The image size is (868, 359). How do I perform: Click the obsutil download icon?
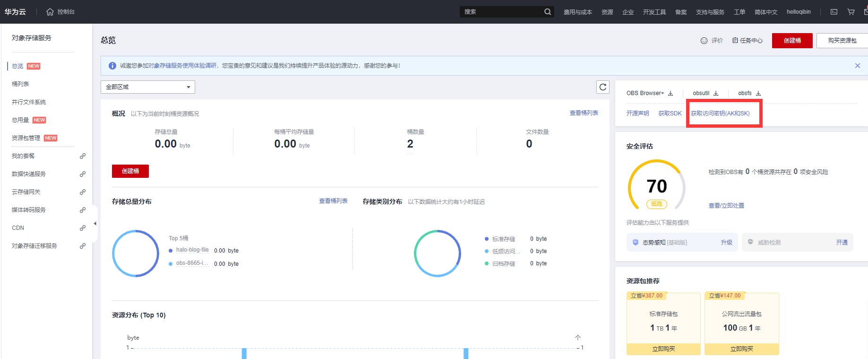[716, 93]
